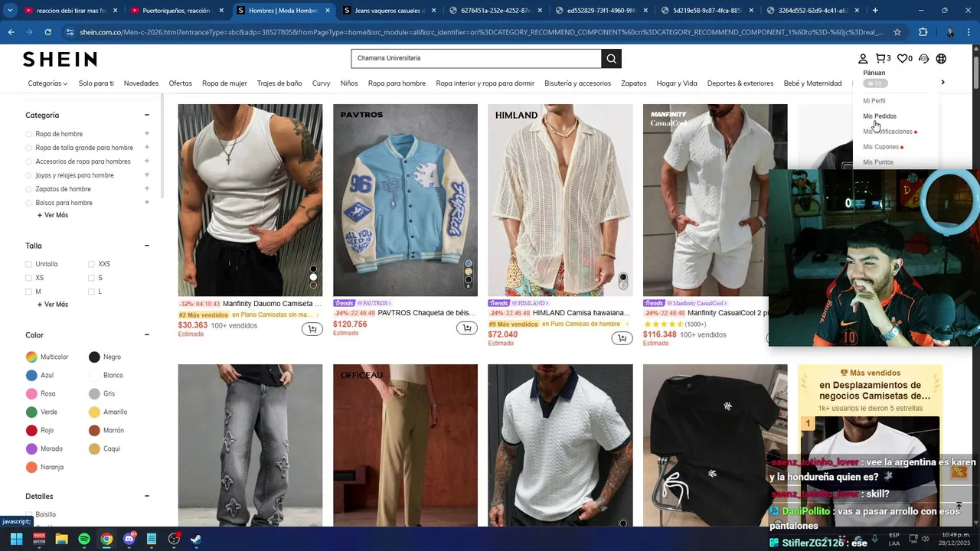The height and width of the screenshot is (551, 980).
Task: Select Bolsos para hombre category radio
Action: [x=29, y=203]
